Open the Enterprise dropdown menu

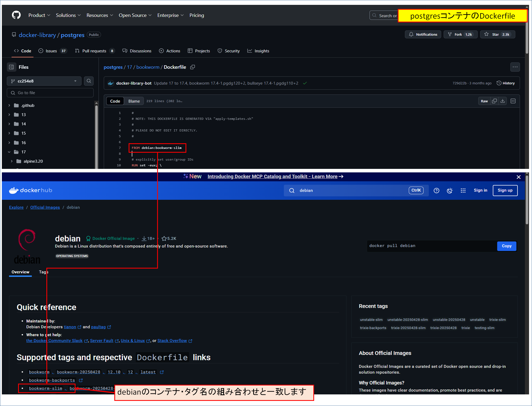(x=170, y=15)
